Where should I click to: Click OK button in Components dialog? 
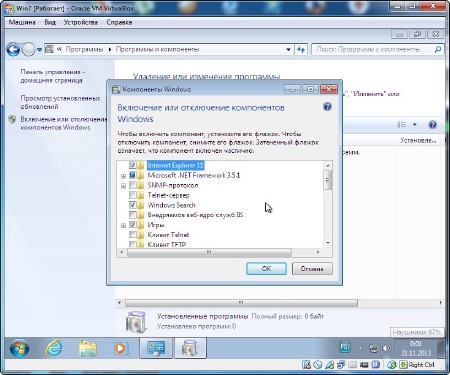tap(266, 269)
